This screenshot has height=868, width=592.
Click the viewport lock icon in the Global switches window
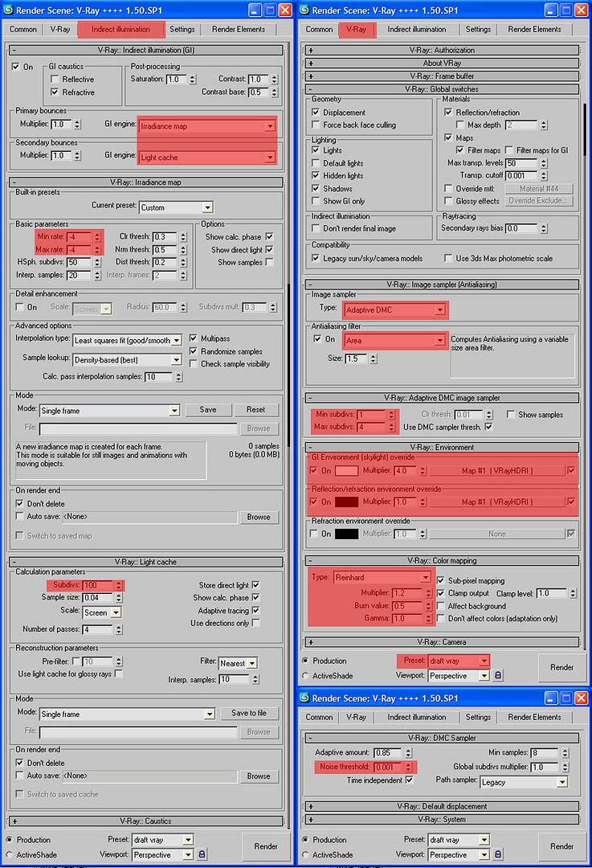click(498, 675)
